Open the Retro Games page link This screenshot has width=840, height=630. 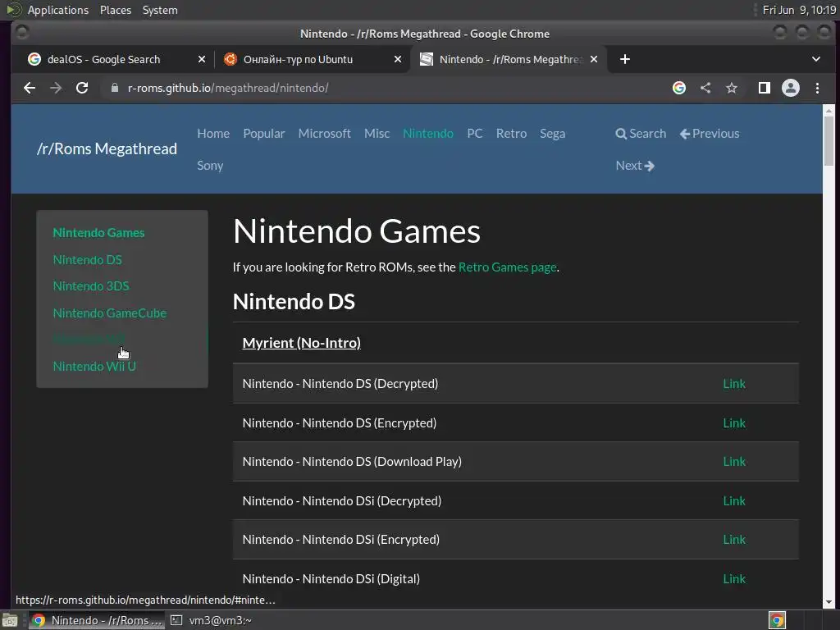coord(507,267)
